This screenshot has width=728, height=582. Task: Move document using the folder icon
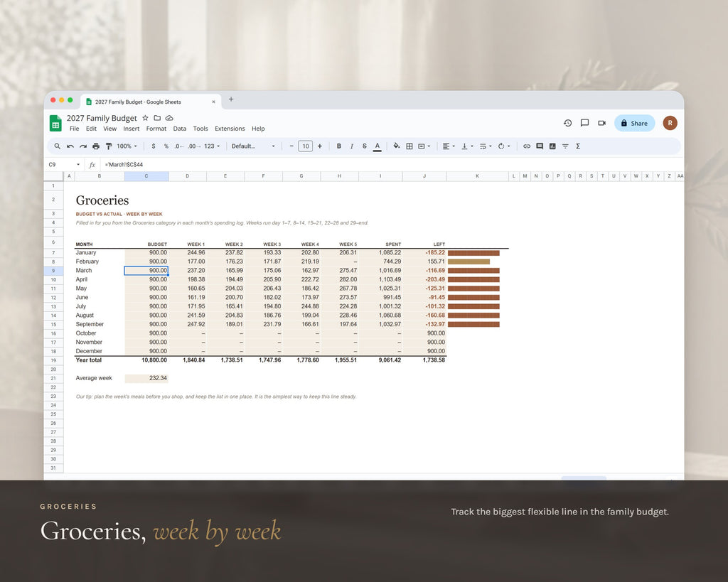click(157, 118)
